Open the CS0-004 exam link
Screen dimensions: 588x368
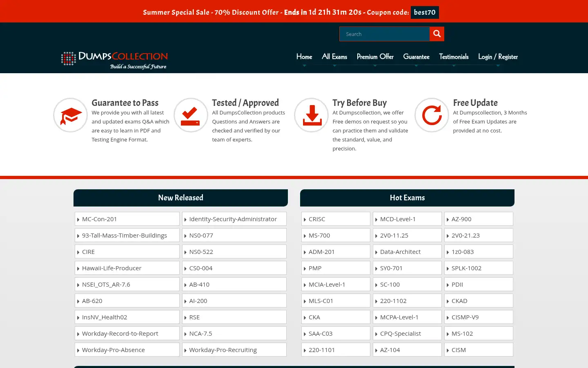click(x=234, y=268)
